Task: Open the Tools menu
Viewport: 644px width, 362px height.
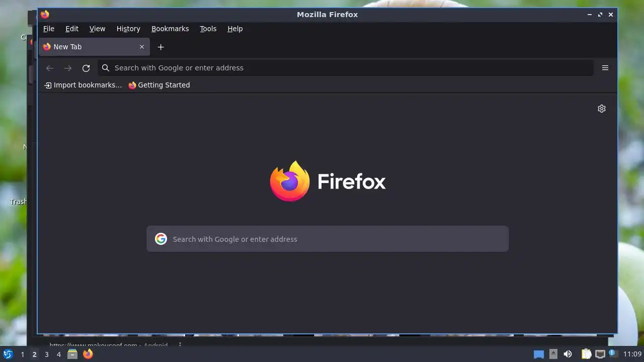Action: tap(208, 29)
